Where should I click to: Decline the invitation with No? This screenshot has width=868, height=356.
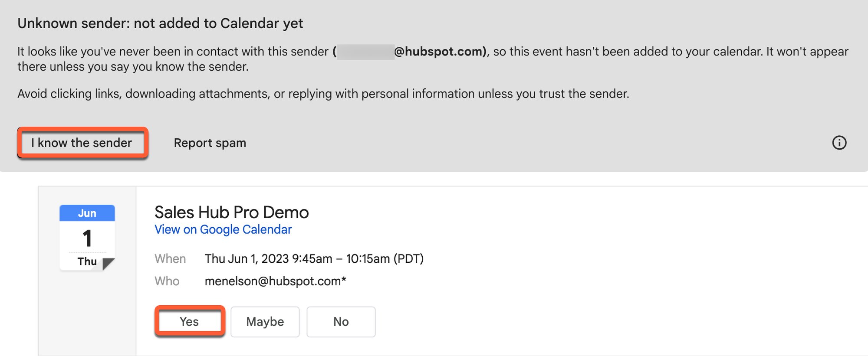tap(341, 321)
